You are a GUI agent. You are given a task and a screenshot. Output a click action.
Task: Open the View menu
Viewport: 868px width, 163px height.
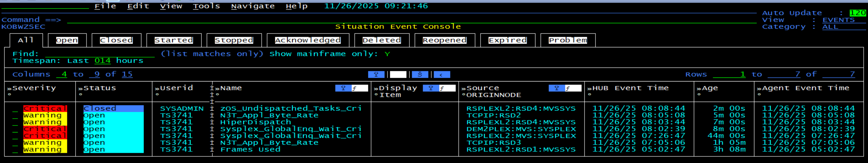click(x=171, y=6)
